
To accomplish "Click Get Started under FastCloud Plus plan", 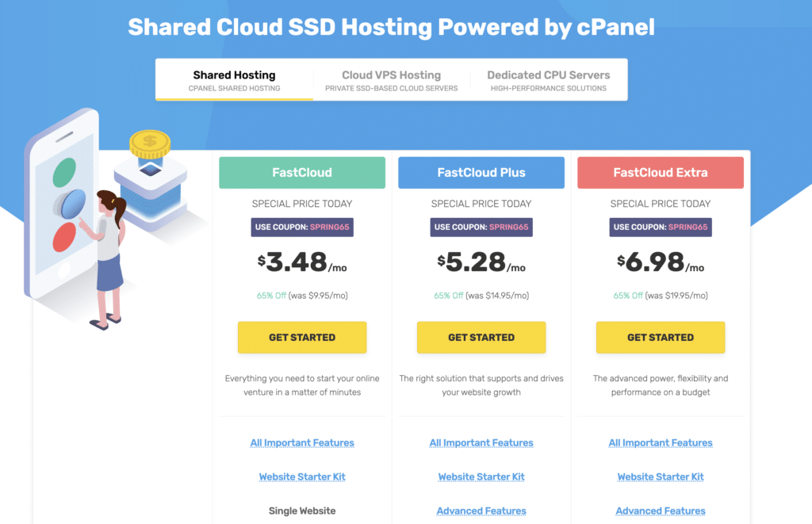I will coord(481,337).
